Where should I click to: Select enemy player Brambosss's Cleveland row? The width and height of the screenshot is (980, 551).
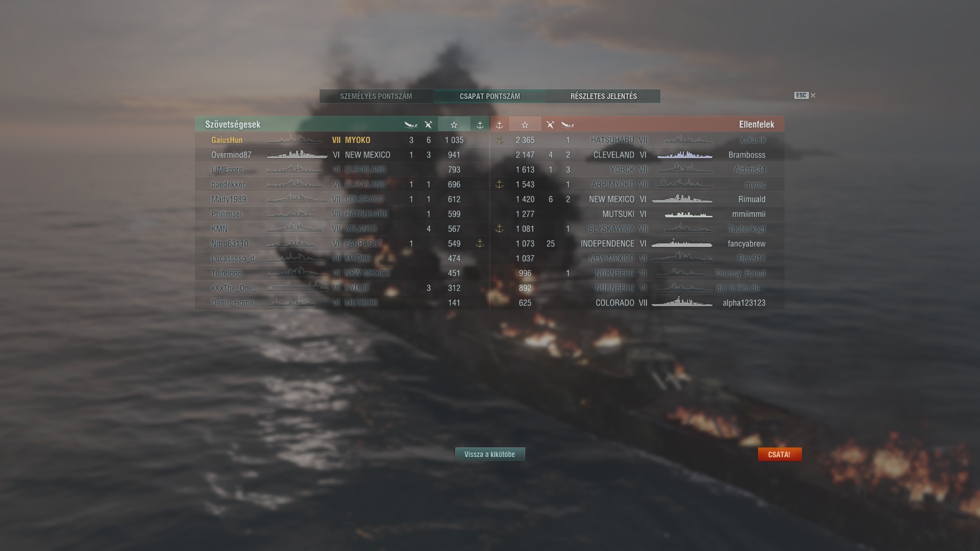638,155
